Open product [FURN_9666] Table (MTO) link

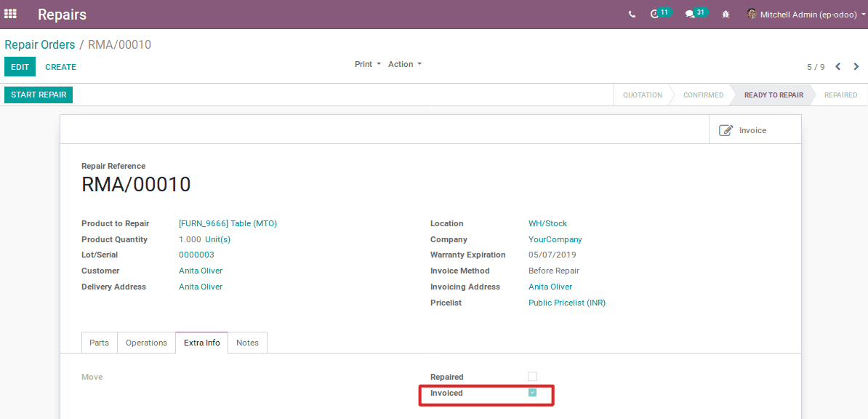pyautogui.click(x=228, y=223)
